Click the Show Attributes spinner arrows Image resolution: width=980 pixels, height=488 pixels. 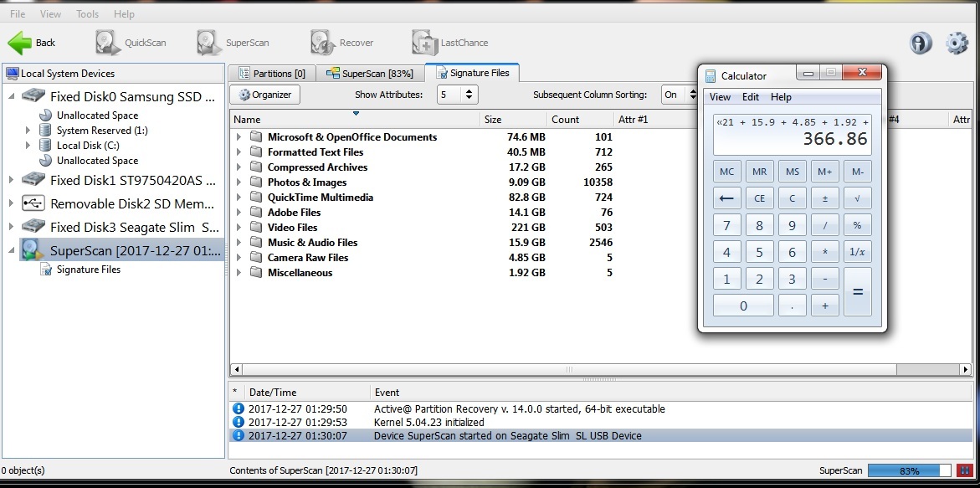[469, 95]
